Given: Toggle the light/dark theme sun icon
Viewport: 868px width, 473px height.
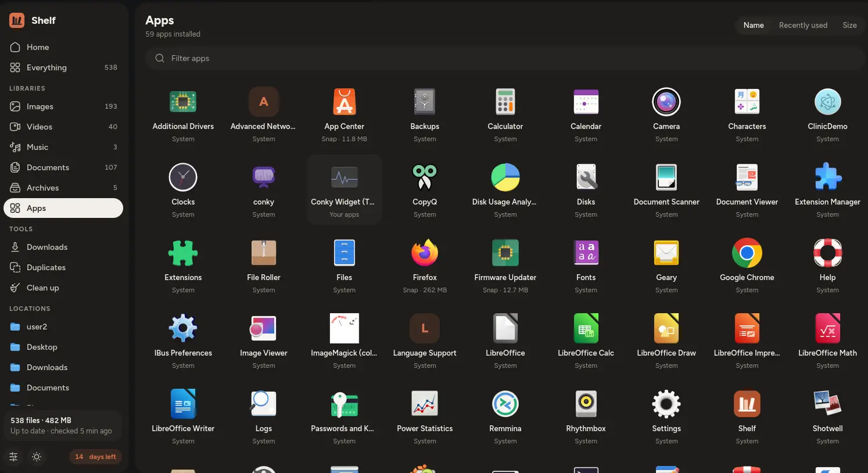Looking at the screenshot, I should tap(37, 457).
